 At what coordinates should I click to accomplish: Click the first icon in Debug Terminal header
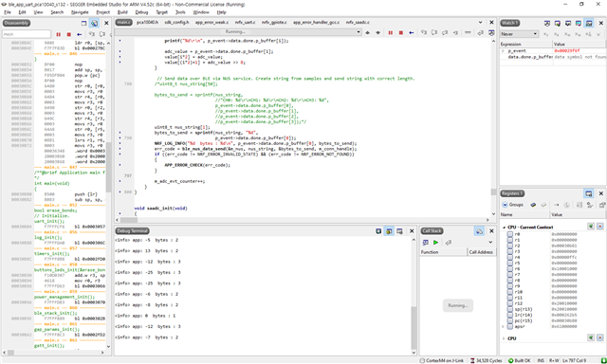click(378, 231)
